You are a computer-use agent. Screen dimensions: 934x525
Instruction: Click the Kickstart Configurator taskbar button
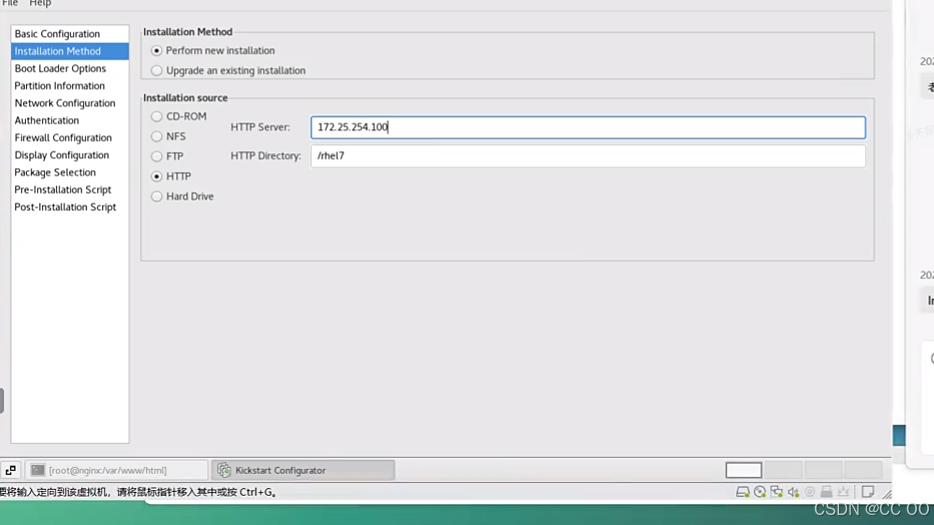303,470
